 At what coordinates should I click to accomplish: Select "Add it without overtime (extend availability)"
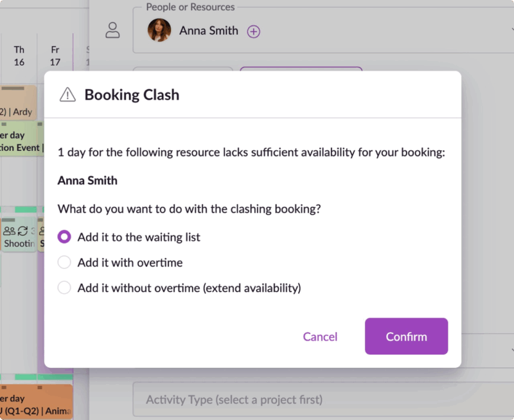point(64,288)
